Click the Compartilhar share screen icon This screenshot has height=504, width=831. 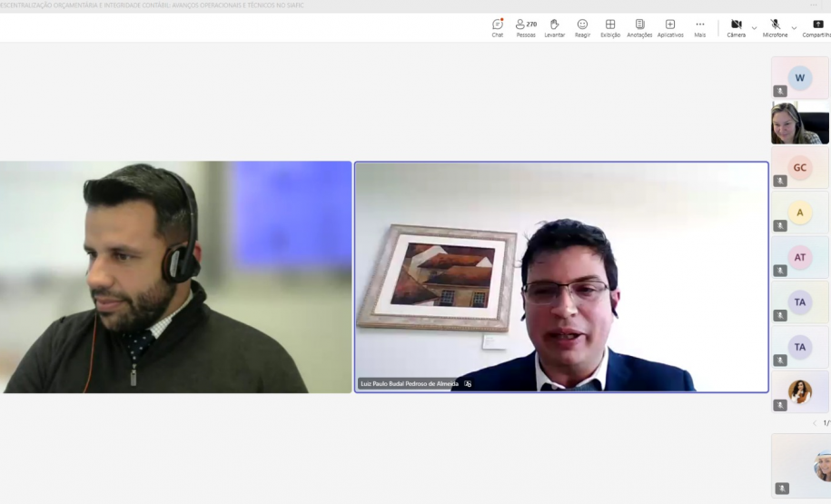click(817, 27)
